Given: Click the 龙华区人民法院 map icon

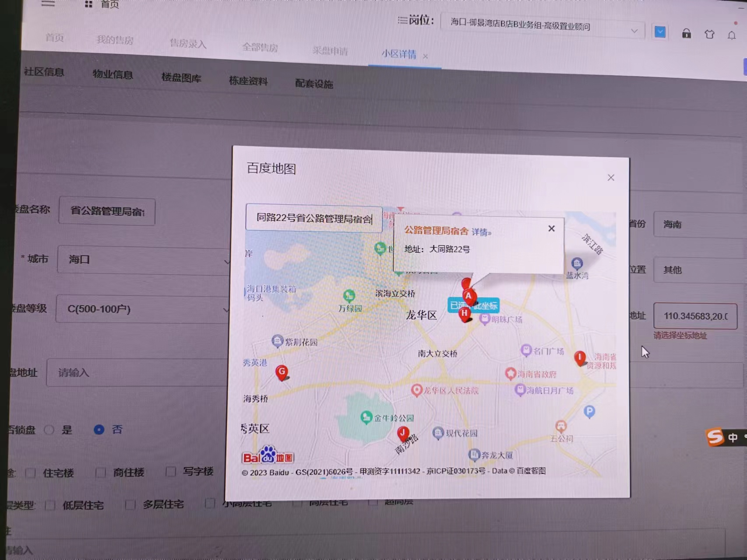Looking at the screenshot, I should [416, 390].
